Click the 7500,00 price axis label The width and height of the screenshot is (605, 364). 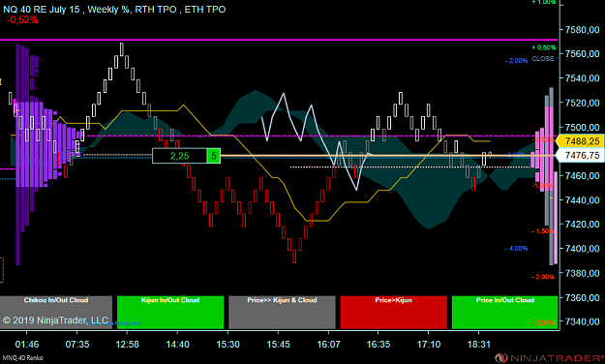pyautogui.click(x=582, y=128)
